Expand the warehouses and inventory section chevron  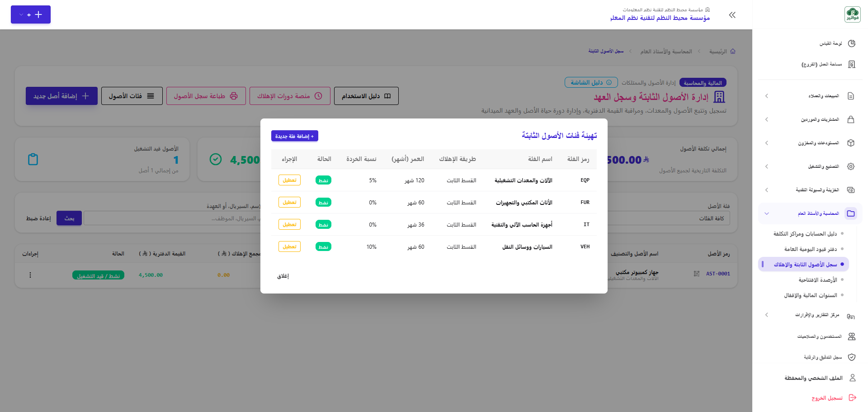coord(767,143)
